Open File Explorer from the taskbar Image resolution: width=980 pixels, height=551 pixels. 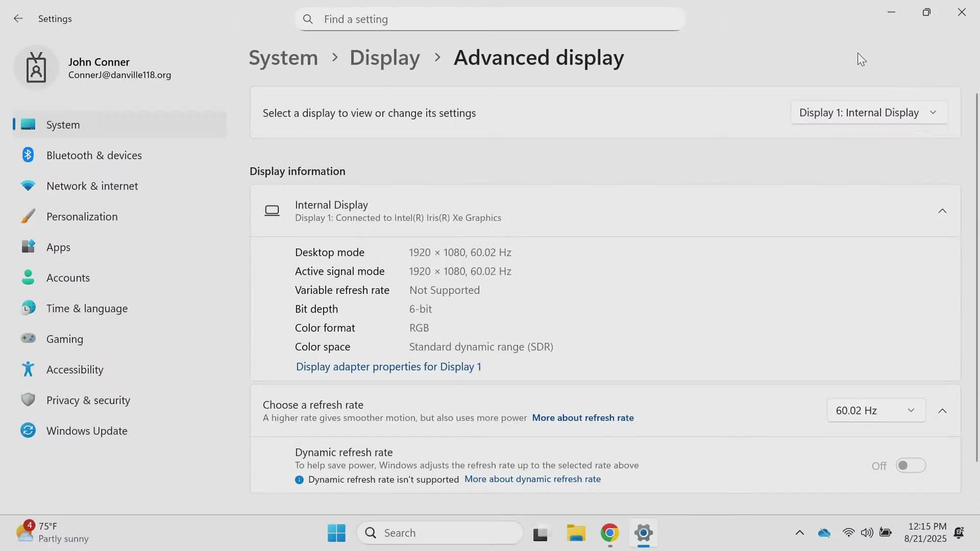coord(576,532)
